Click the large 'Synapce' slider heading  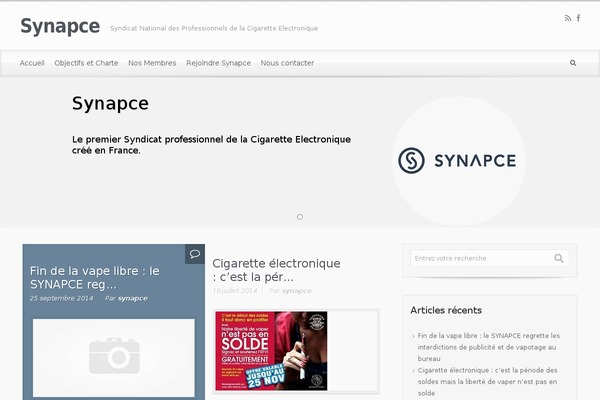[110, 103]
